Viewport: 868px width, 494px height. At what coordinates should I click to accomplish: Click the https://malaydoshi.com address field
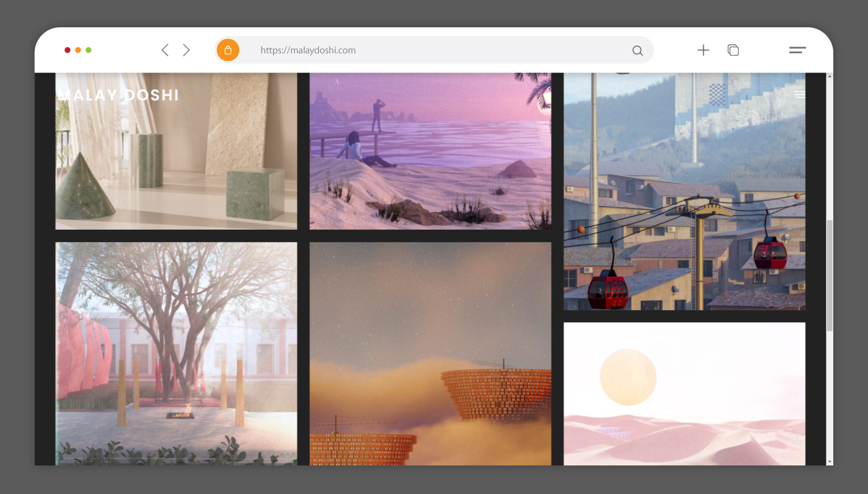(x=434, y=50)
